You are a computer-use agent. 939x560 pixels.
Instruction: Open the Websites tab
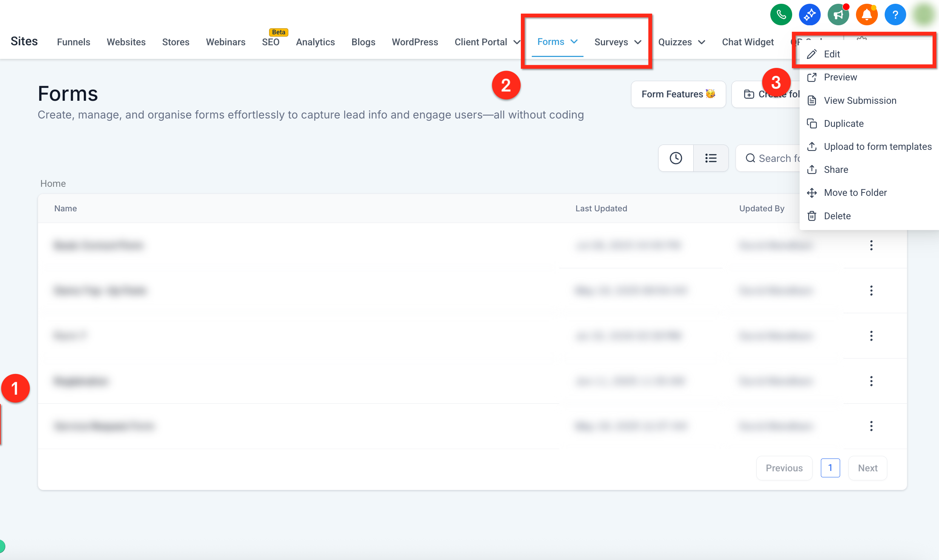click(x=126, y=42)
